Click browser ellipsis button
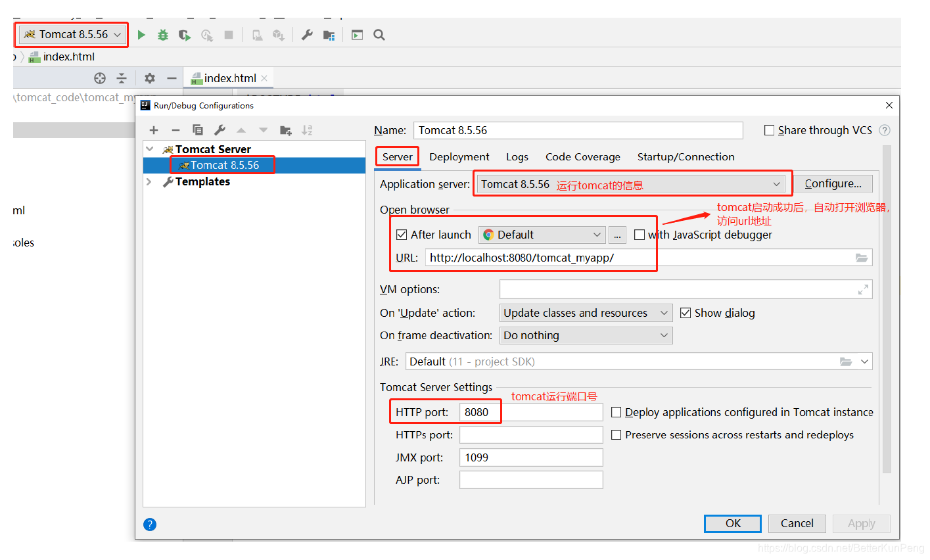 tap(617, 235)
